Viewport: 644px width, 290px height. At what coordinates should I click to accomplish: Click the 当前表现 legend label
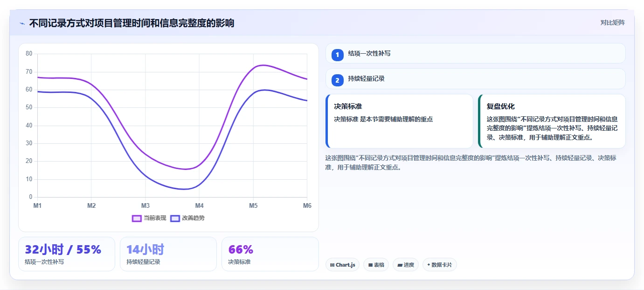pos(155,218)
